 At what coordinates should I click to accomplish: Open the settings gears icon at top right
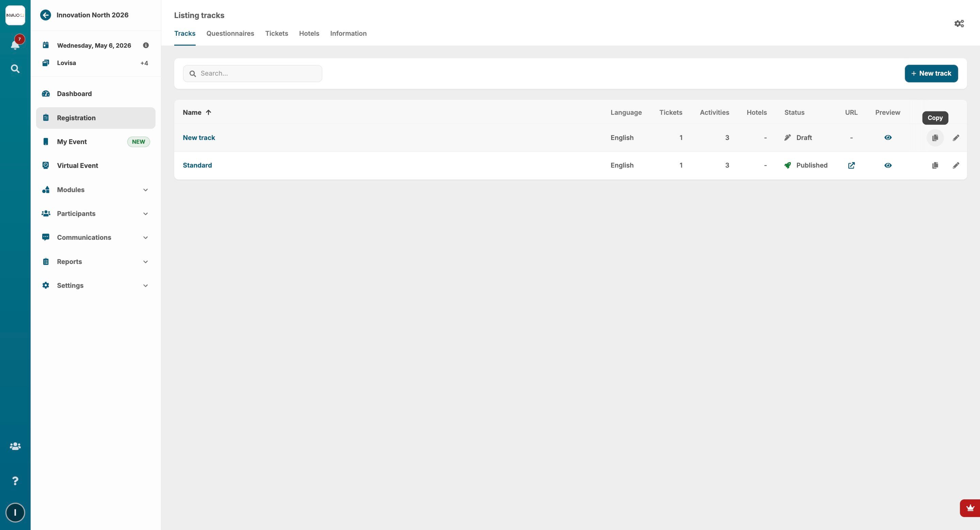click(x=959, y=24)
